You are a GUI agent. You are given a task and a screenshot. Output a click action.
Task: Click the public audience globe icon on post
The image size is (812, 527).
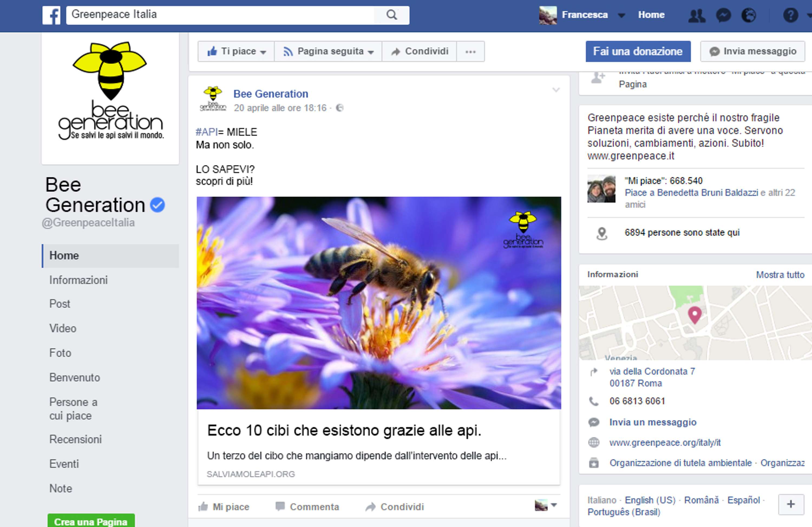pyautogui.click(x=339, y=108)
